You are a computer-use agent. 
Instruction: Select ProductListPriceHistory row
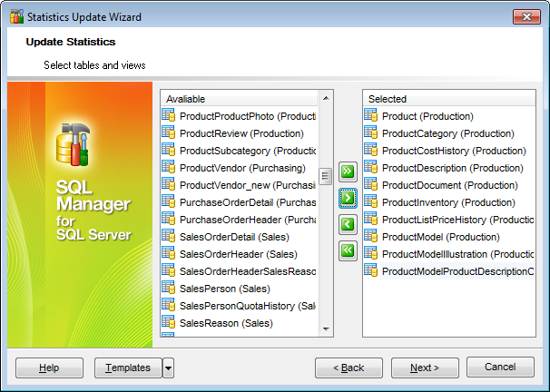point(448,220)
